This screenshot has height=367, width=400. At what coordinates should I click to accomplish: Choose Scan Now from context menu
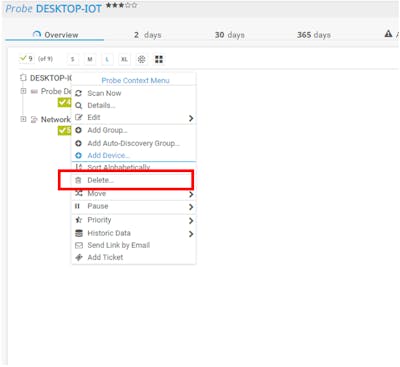click(134, 93)
